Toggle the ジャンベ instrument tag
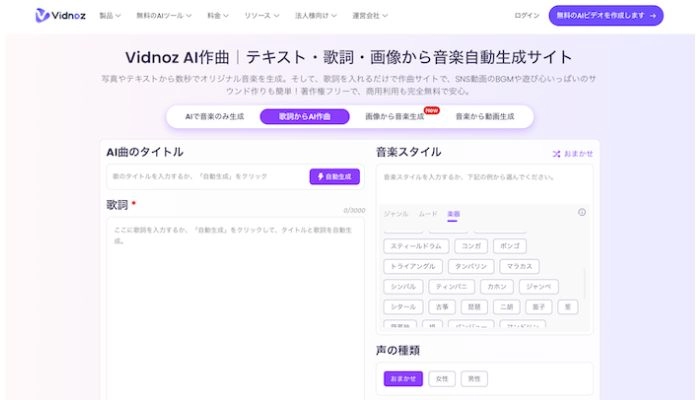700x400 pixels. (x=538, y=287)
